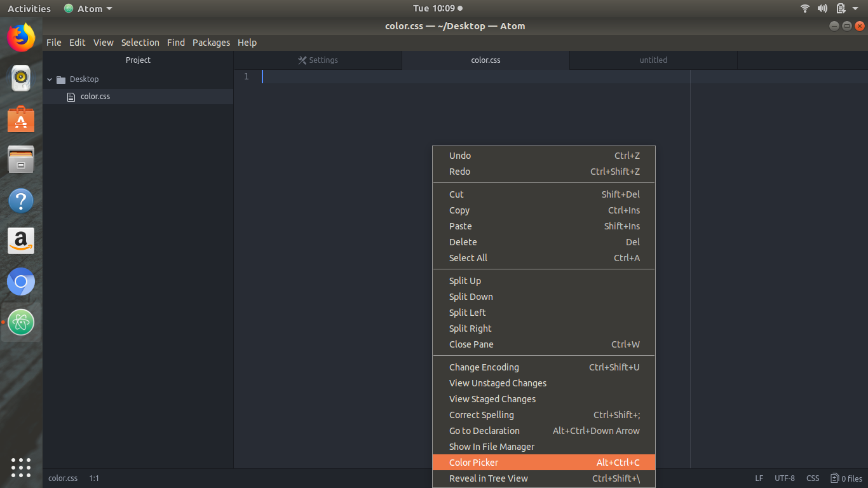Choose Redo in the context menu
The width and height of the screenshot is (868, 488).
click(x=544, y=172)
